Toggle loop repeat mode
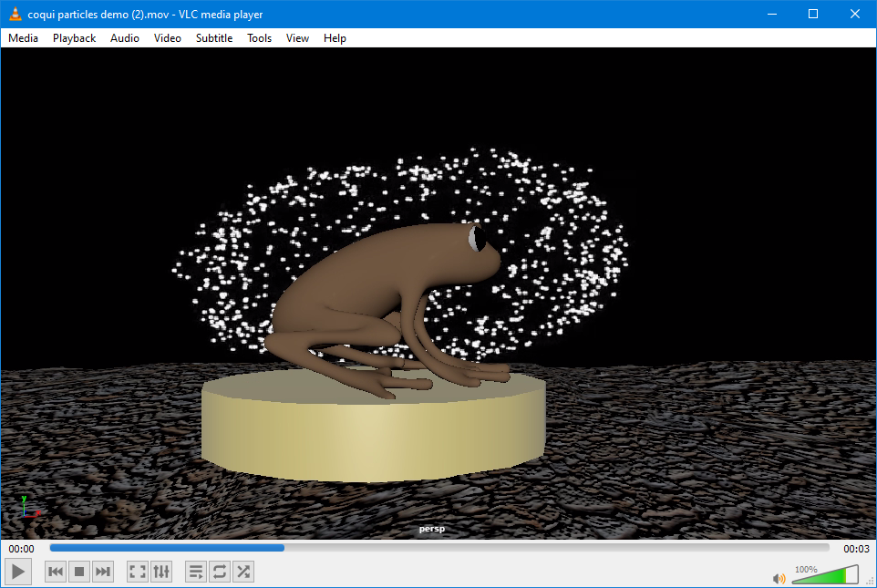877x588 pixels. click(x=220, y=572)
